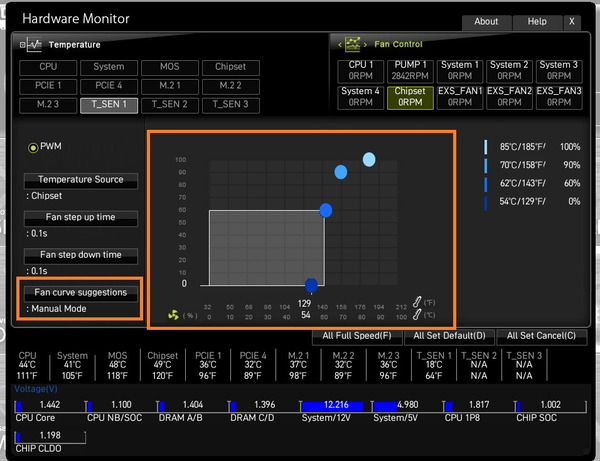The width and height of the screenshot is (600, 461).
Task: Open the Temperature Source selector
Action: (81, 180)
